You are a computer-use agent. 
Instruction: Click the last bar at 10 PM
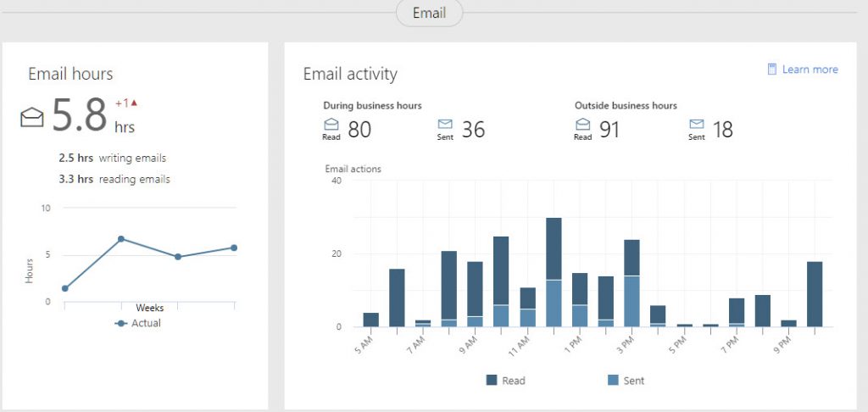(815, 293)
